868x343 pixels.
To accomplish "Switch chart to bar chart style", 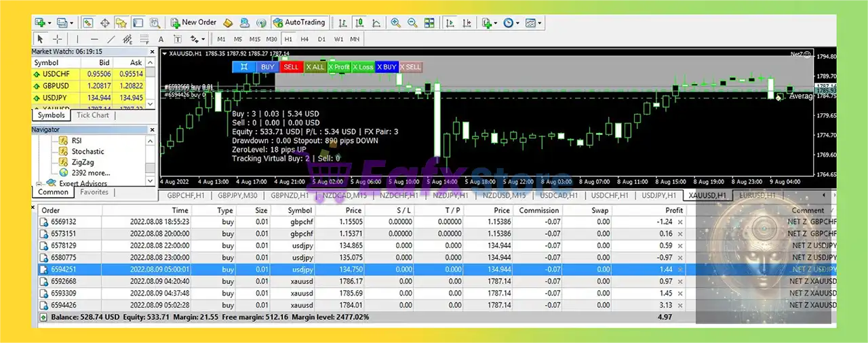I will pyautogui.click(x=342, y=22).
